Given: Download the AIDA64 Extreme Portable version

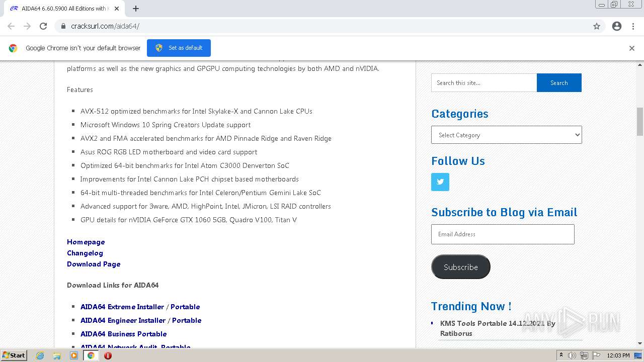Looking at the screenshot, I should tap(185, 307).
